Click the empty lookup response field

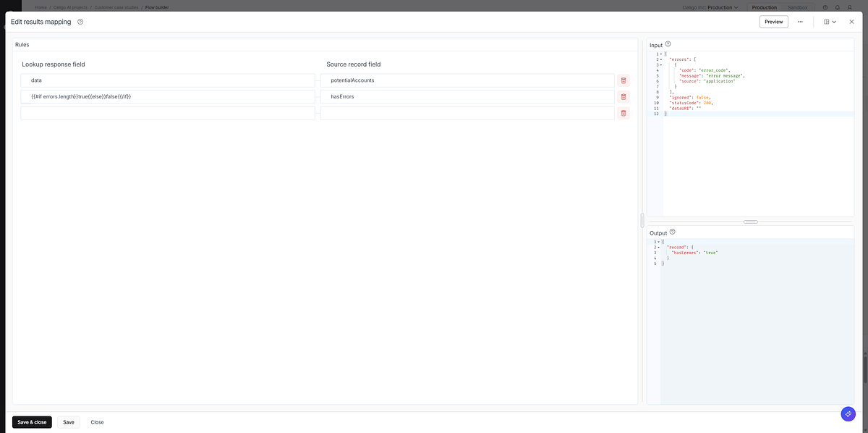click(x=168, y=113)
